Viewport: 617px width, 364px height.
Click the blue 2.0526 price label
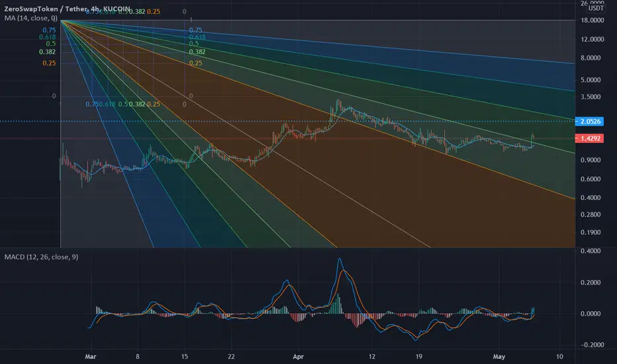[589, 121]
